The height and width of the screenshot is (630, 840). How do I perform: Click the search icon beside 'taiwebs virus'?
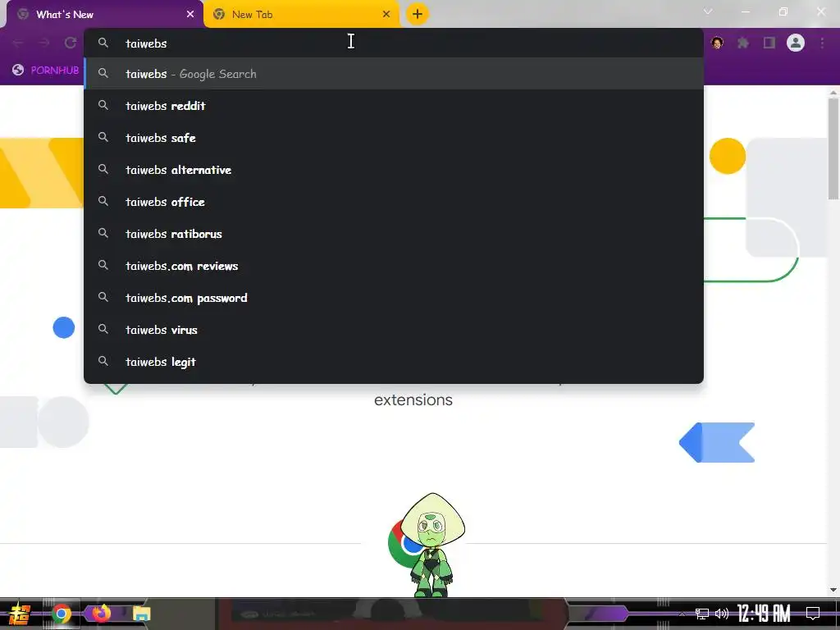(103, 330)
